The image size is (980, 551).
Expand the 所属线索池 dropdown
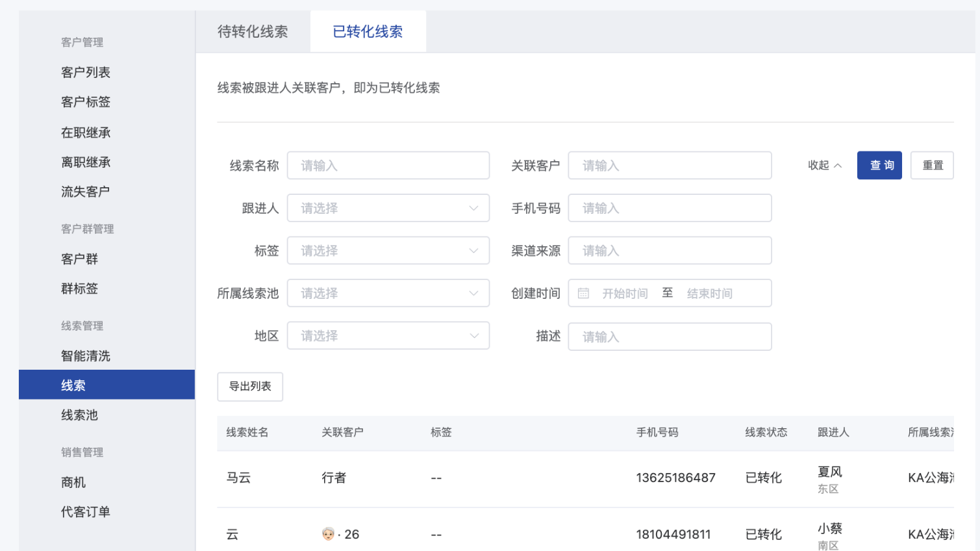[388, 293]
